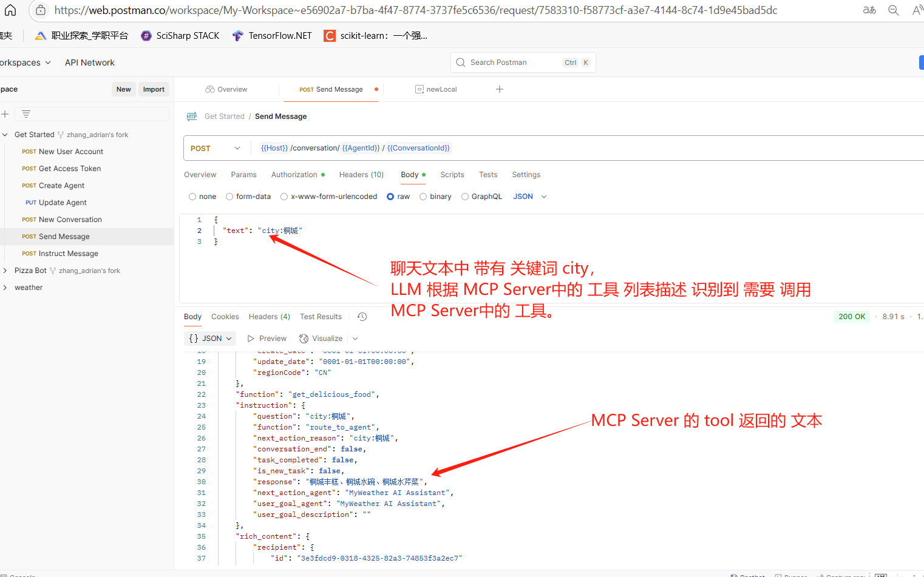Expand the Pizza Bot collection

point(5,271)
